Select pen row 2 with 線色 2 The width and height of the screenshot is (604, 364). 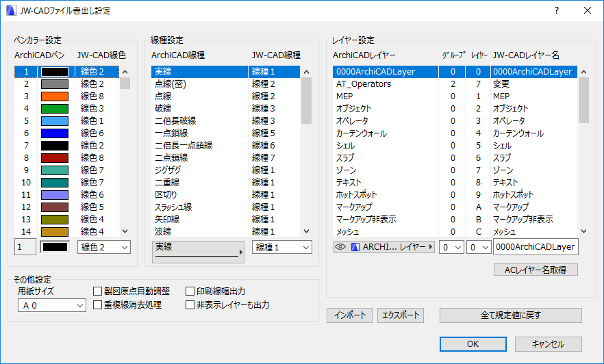pyautogui.click(x=66, y=84)
